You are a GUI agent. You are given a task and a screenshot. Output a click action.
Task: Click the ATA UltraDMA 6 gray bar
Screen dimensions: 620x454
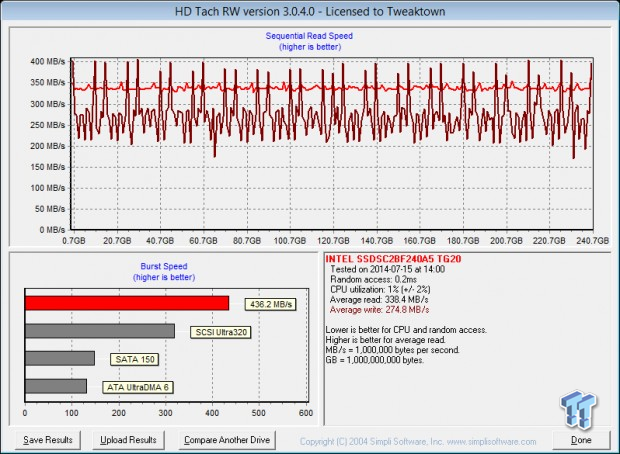[56, 386]
